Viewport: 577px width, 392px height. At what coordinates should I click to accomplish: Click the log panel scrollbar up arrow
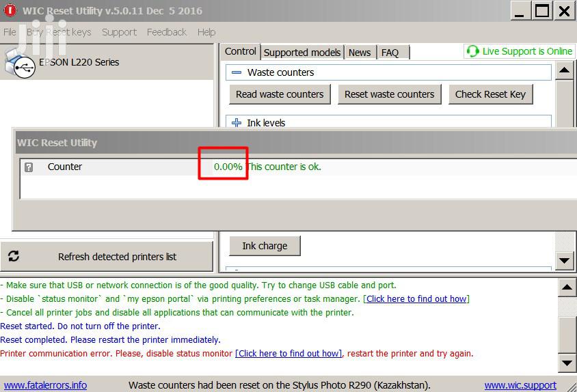coord(567,288)
